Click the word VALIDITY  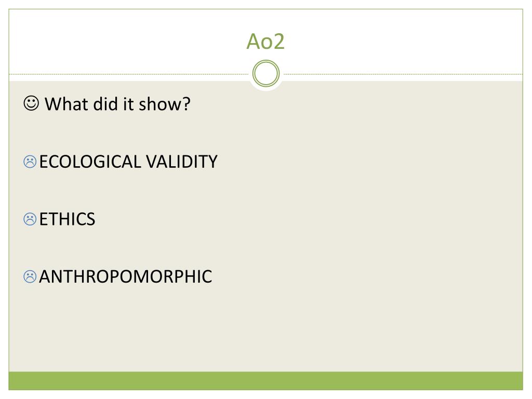coord(182,162)
